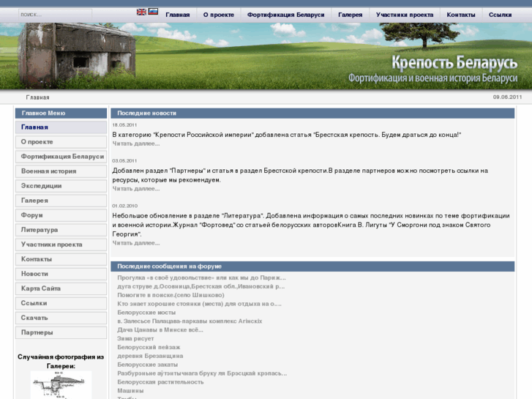Click the 'Случайная фотография из Галереи:' caption
This screenshot has width=532, height=399.
click(x=61, y=362)
